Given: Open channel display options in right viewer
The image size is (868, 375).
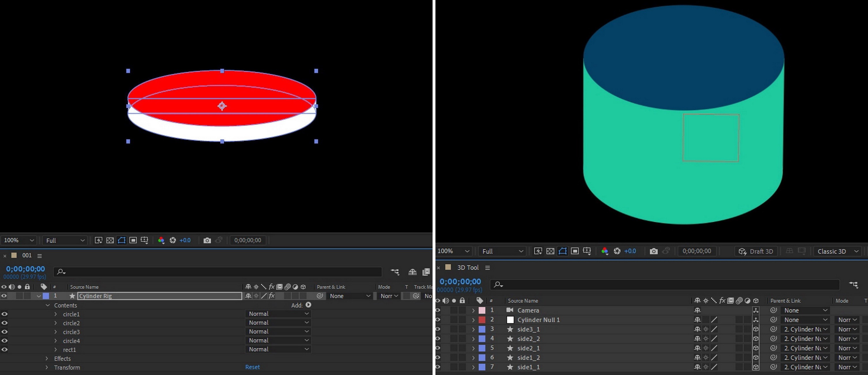Looking at the screenshot, I should pos(605,251).
